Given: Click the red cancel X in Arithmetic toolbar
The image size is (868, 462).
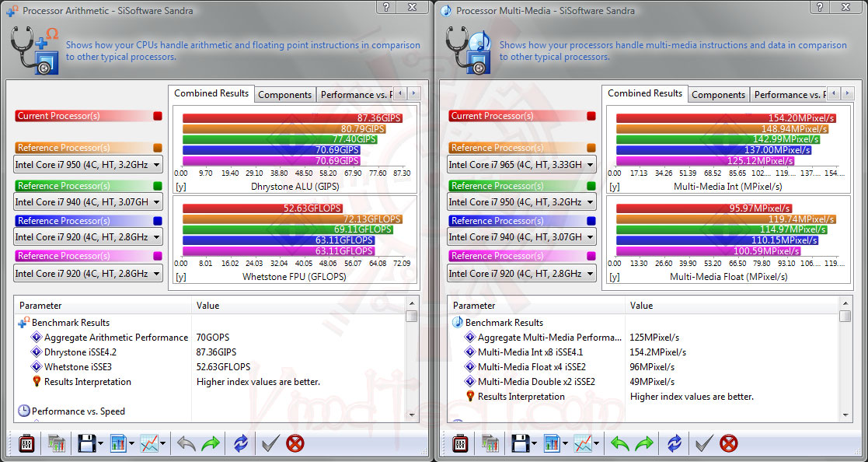Looking at the screenshot, I should tap(295, 443).
